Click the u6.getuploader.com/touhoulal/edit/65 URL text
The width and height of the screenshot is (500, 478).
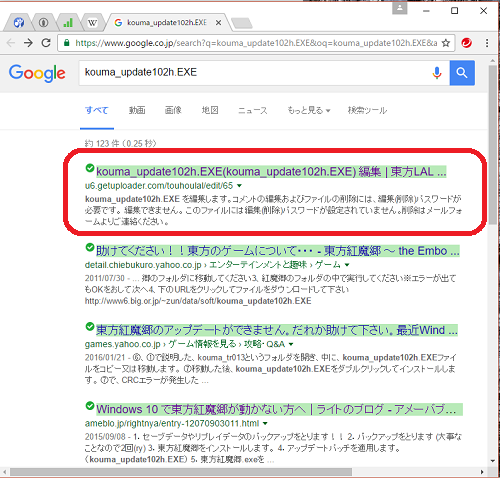159,186
